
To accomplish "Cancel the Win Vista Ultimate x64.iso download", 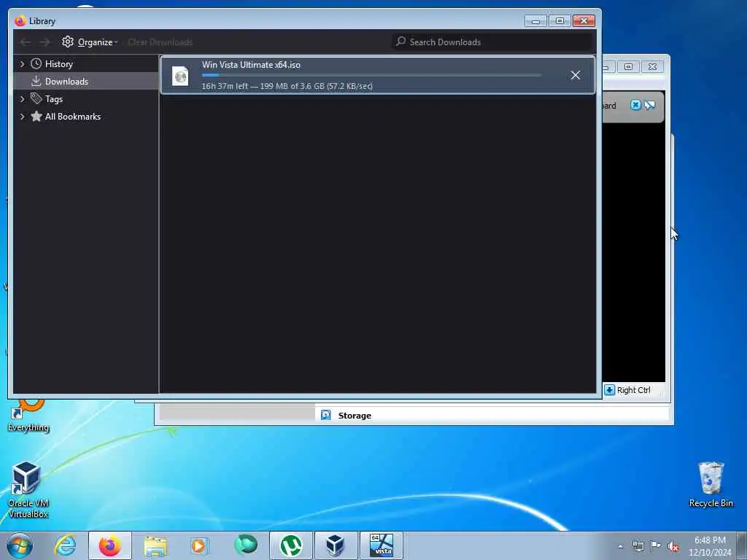I will pos(575,75).
